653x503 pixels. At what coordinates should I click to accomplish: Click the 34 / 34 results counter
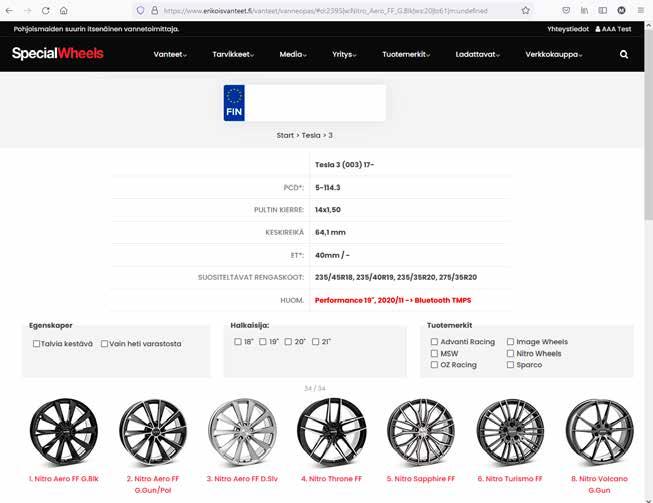tap(315, 388)
